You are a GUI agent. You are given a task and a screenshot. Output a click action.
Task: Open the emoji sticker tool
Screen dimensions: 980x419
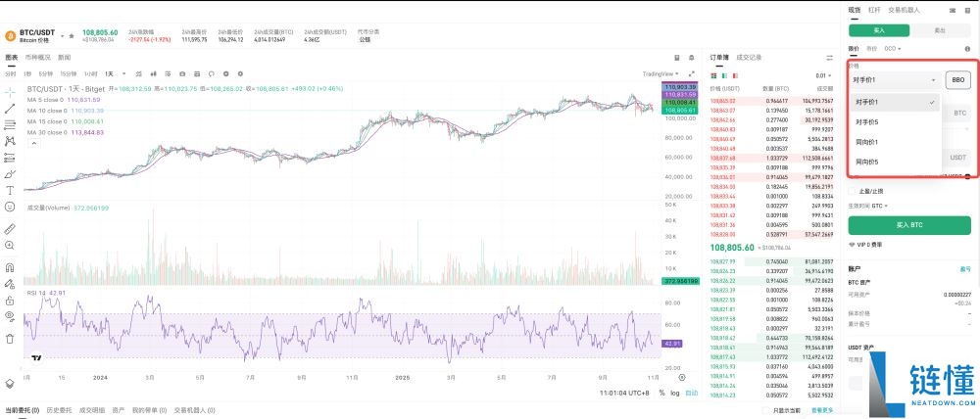click(10, 207)
